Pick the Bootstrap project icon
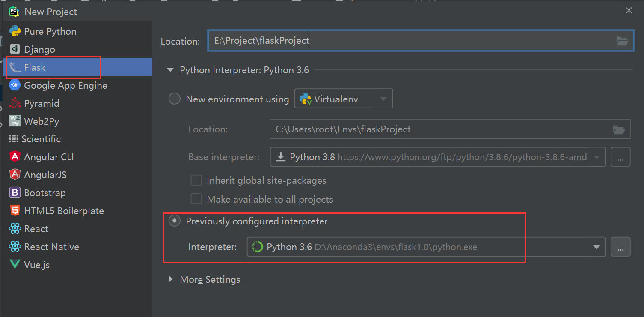 click(15, 193)
